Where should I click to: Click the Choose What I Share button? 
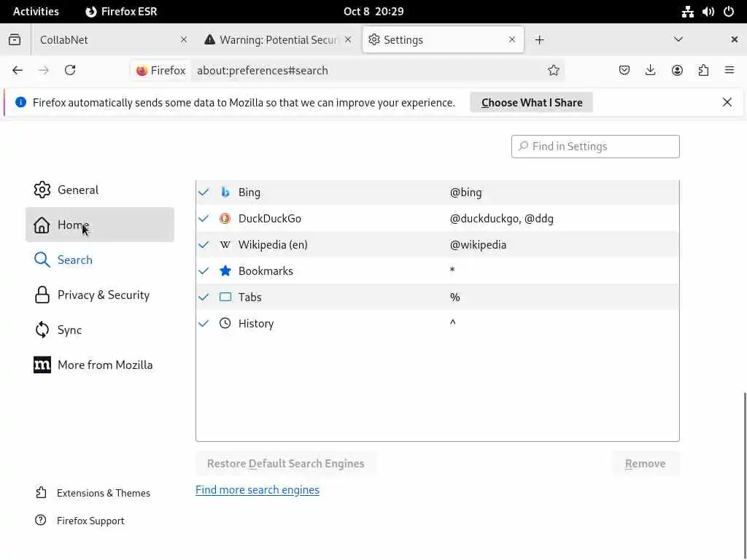(x=532, y=103)
